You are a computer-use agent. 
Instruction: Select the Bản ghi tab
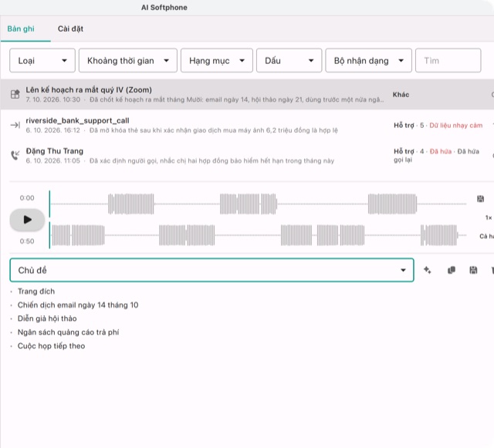tap(21, 29)
